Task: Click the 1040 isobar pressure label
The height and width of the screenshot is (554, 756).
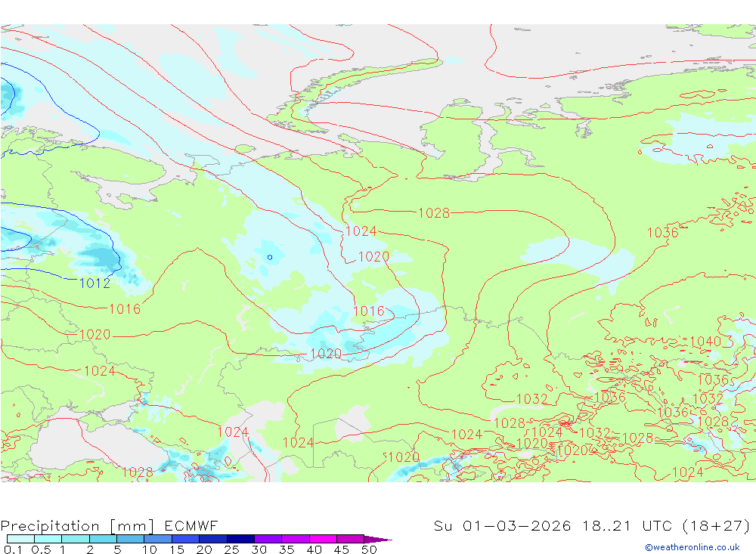Action: click(x=705, y=342)
